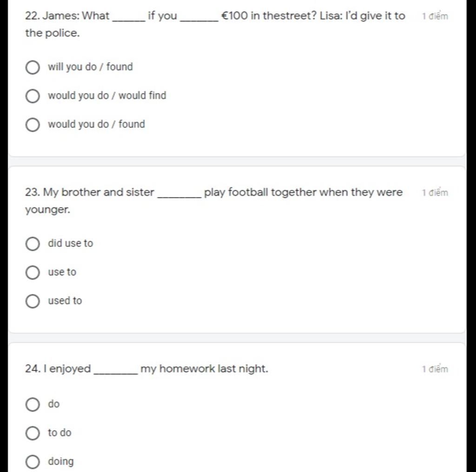Click the 'doing' answer label text
Viewport: 476px width, 472px height.
(61, 462)
